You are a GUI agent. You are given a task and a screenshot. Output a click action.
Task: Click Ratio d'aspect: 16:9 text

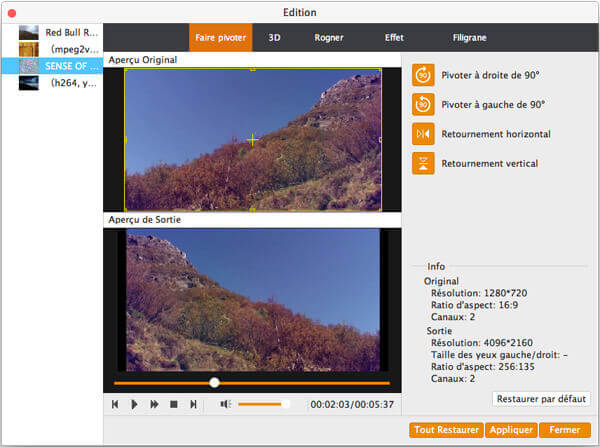pyautogui.click(x=474, y=305)
